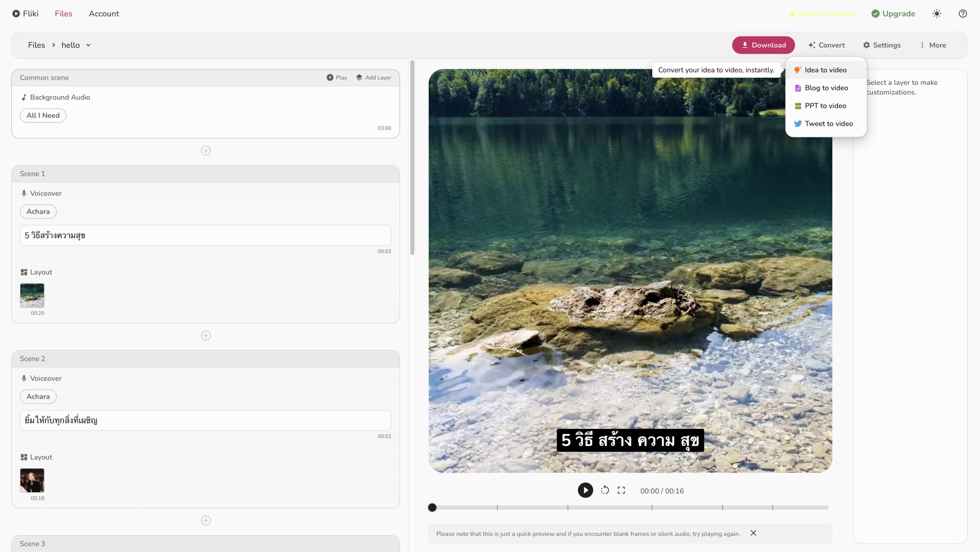This screenshot has width=980, height=552.
Task: Select Blog to video option
Action: (826, 88)
